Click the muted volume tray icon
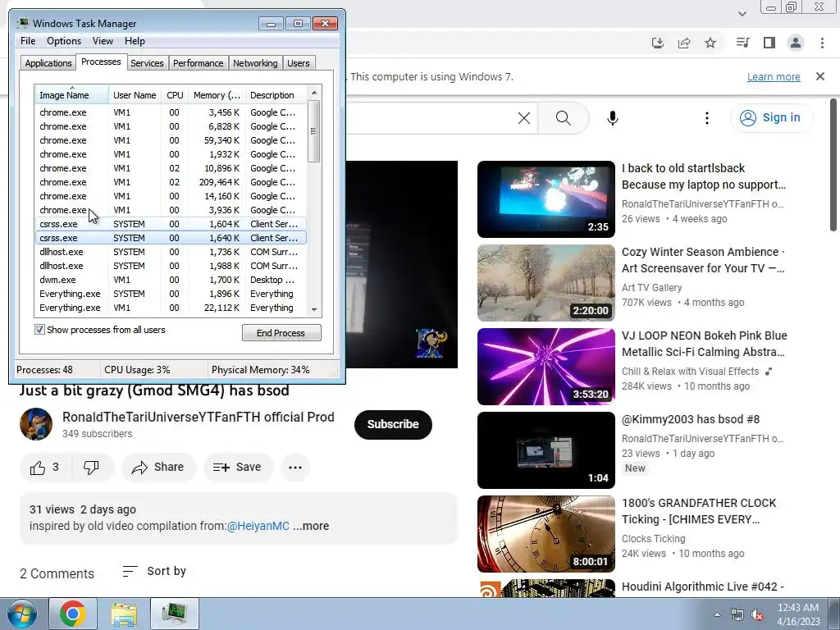 tap(757, 615)
